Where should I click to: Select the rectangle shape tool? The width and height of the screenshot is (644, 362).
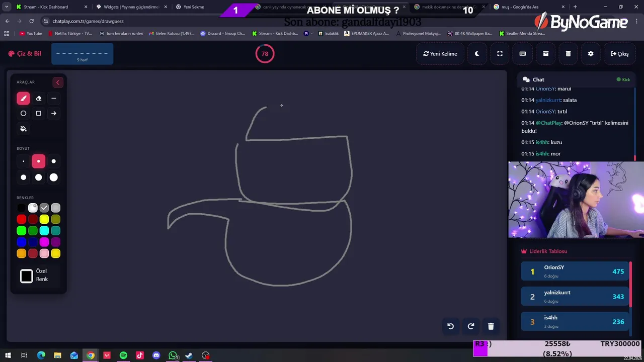click(38, 114)
